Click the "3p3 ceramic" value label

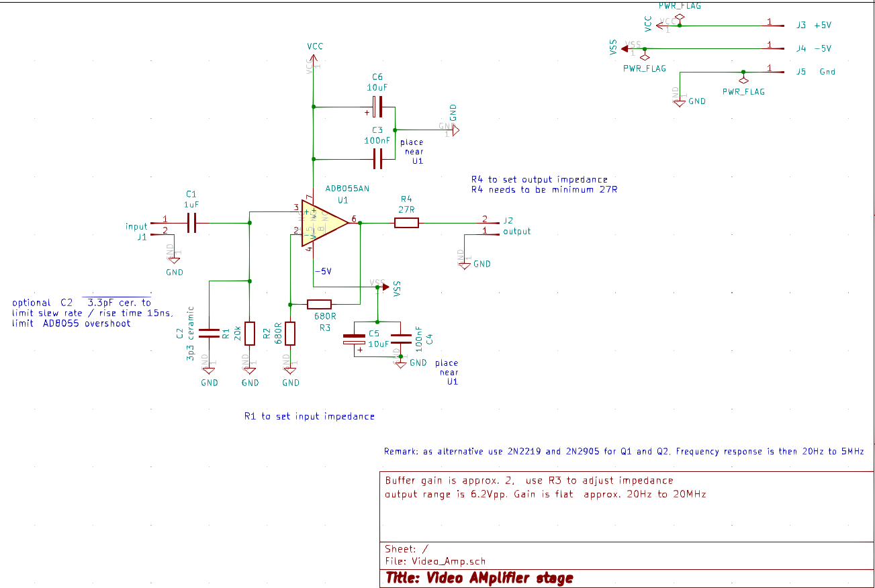click(191, 334)
